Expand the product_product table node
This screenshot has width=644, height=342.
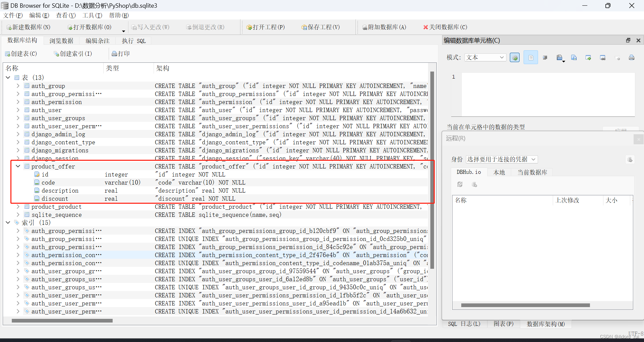(18, 206)
